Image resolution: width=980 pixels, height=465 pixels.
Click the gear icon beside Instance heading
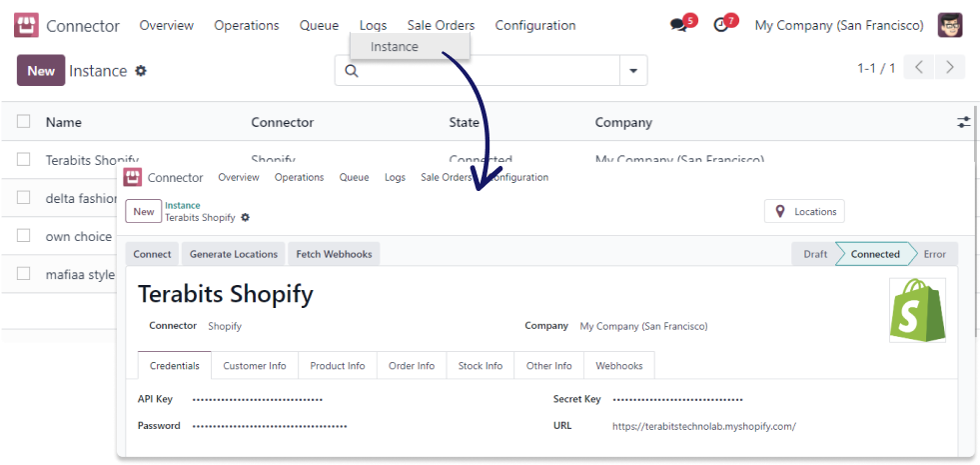click(x=141, y=71)
